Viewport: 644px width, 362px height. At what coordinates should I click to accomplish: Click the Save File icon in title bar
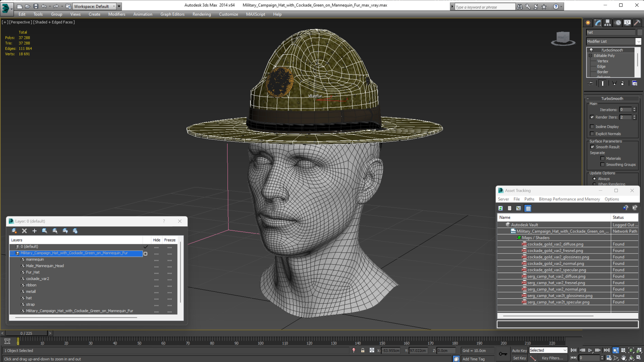pos(36,6)
